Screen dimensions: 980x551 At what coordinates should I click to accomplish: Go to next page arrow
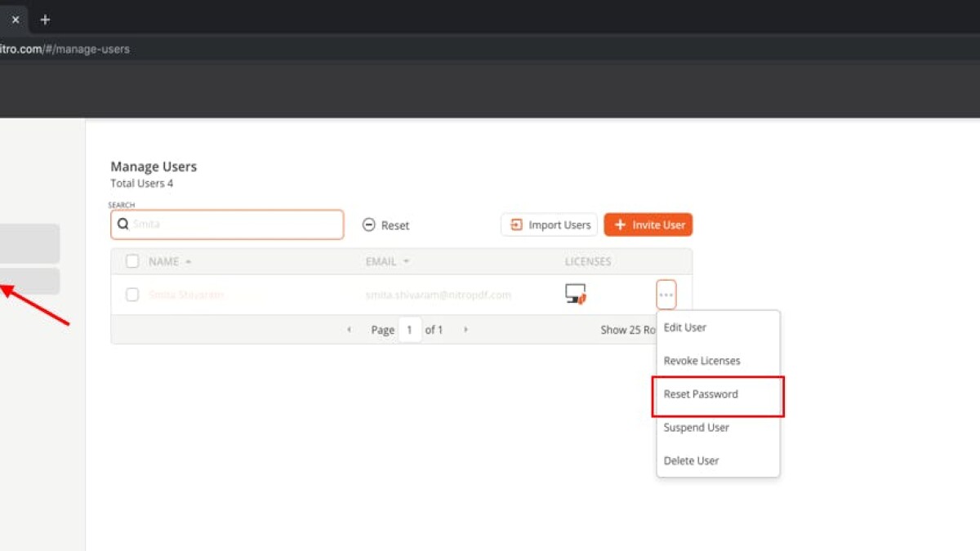(x=465, y=330)
